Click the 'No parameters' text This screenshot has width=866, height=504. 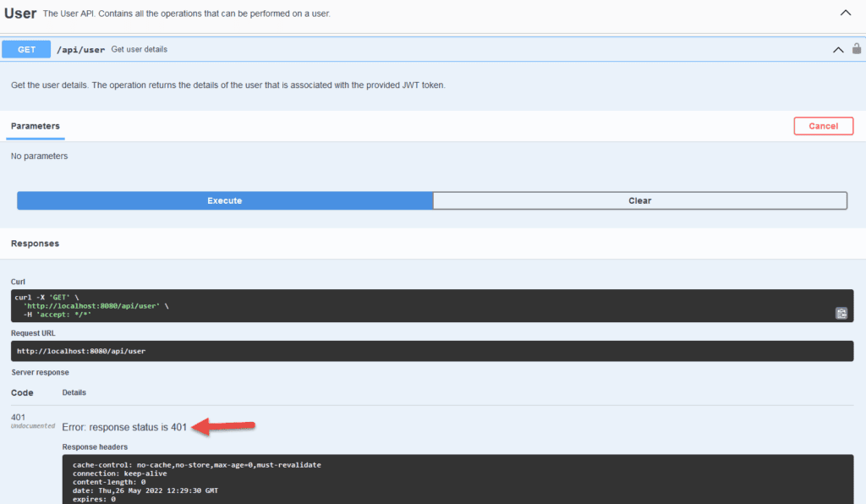39,156
